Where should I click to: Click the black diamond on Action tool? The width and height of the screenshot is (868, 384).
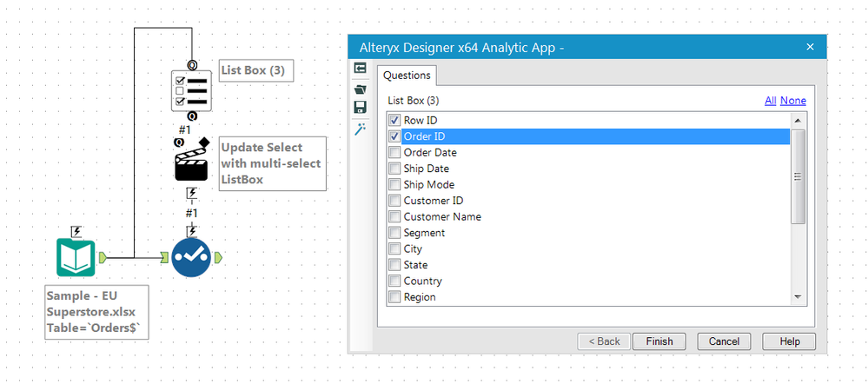(203, 142)
